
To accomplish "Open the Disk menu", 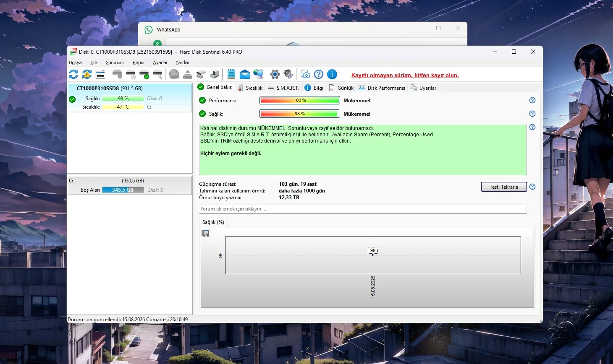I will [x=94, y=62].
